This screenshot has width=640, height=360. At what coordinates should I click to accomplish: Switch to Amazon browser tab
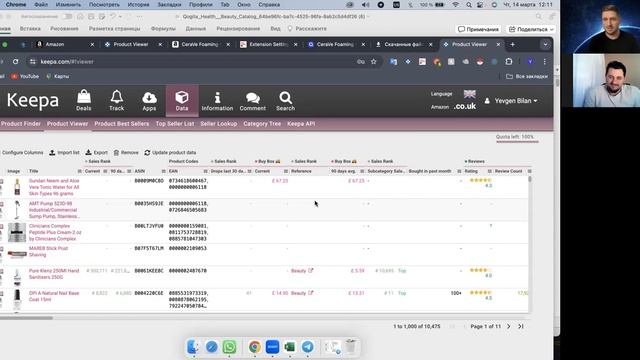pos(64,44)
